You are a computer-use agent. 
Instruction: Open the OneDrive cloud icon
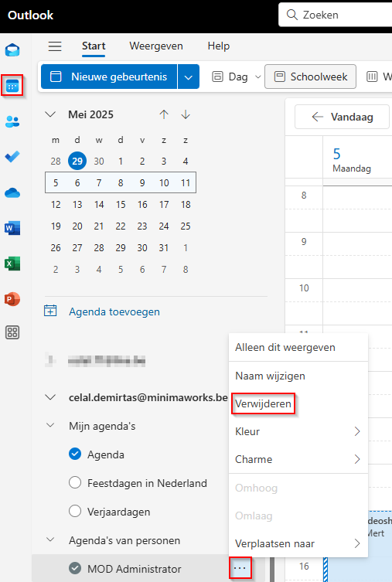(12, 192)
